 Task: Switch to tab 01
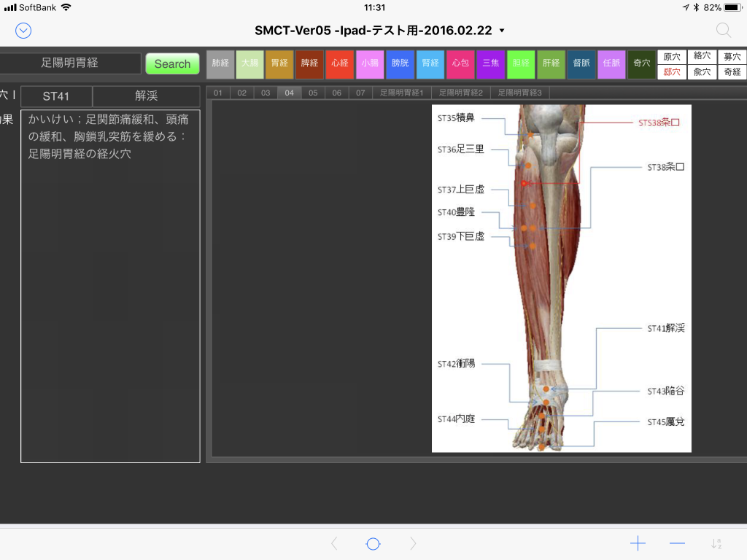(x=218, y=93)
